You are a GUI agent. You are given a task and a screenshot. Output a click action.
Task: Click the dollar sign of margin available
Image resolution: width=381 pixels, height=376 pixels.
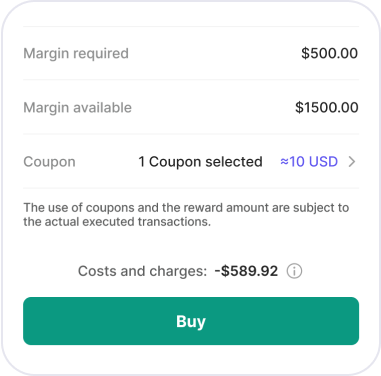point(299,107)
